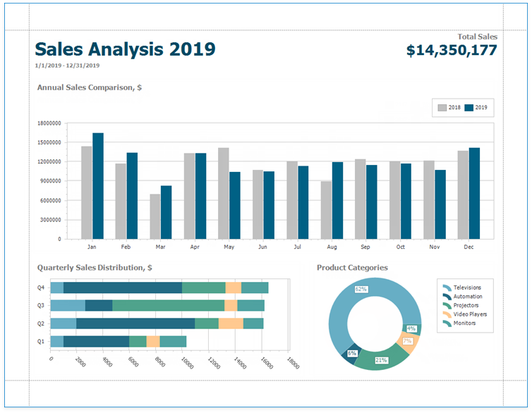
Task: Select the Product Categories heading
Action: point(352,268)
